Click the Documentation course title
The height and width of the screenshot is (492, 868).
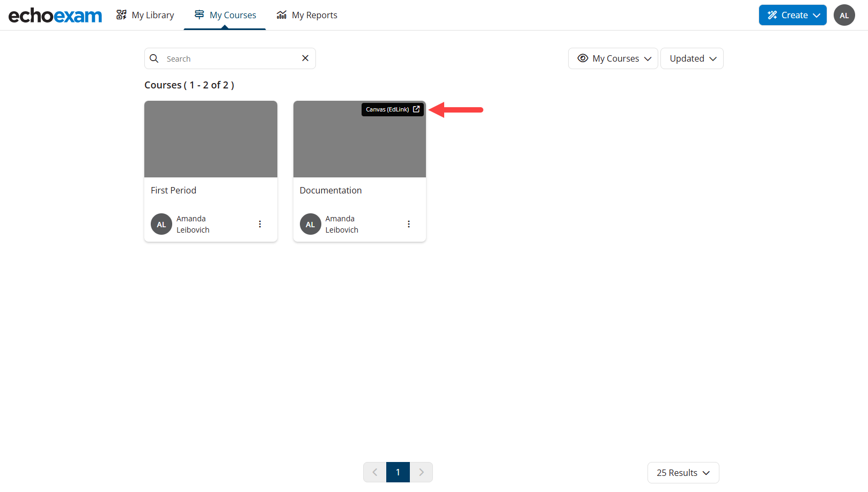330,190
